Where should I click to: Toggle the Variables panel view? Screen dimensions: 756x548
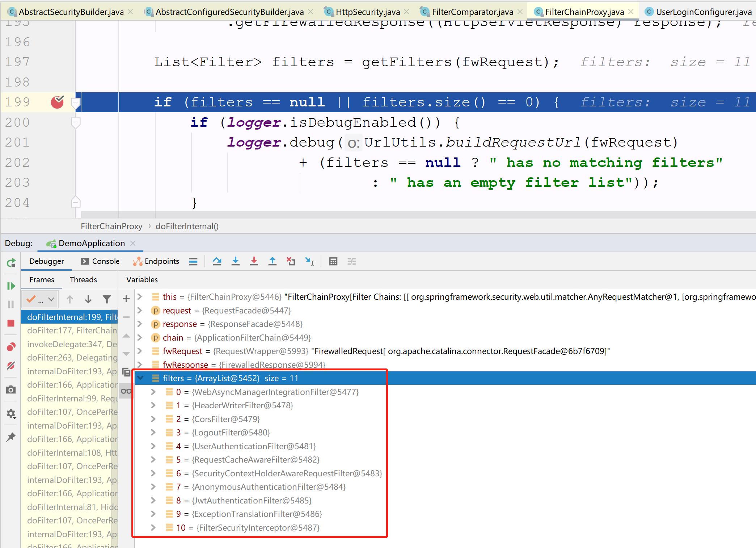point(141,279)
